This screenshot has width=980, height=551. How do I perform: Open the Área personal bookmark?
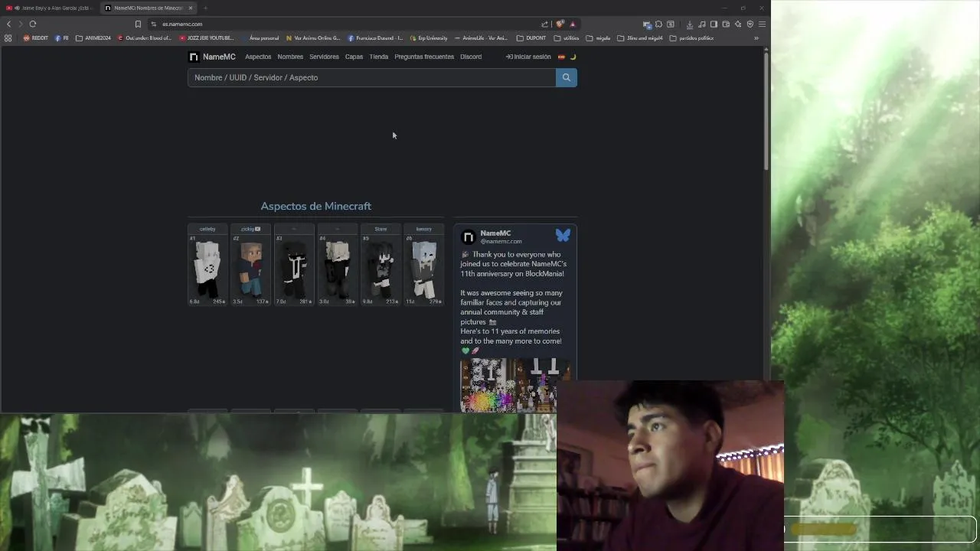pos(260,37)
